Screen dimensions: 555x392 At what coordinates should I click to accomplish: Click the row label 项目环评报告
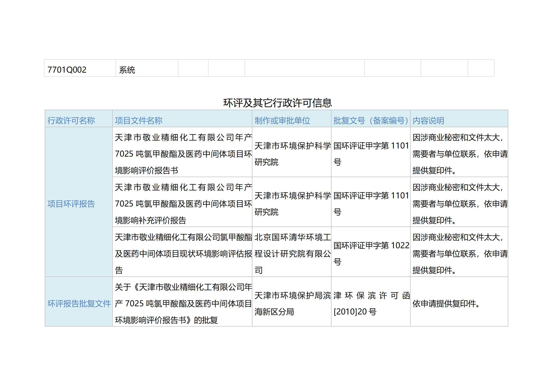pyautogui.click(x=71, y=204)
